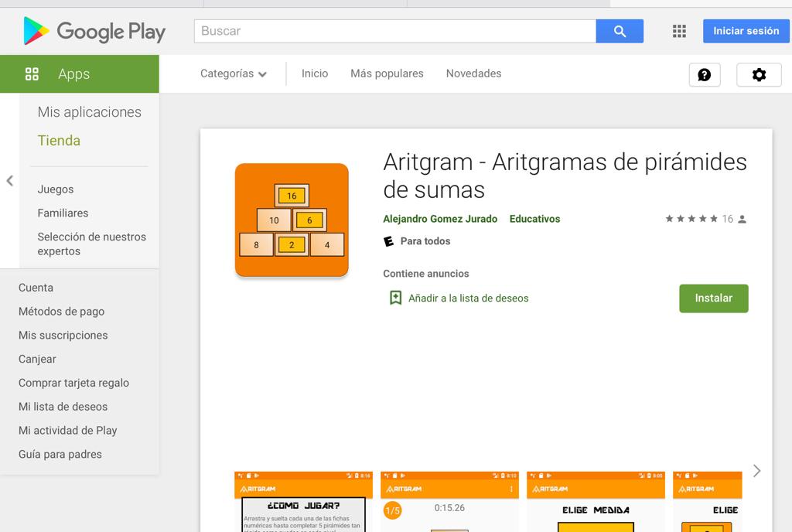
Task: Click the blue search magnifier button
Action: click(620, 31)
